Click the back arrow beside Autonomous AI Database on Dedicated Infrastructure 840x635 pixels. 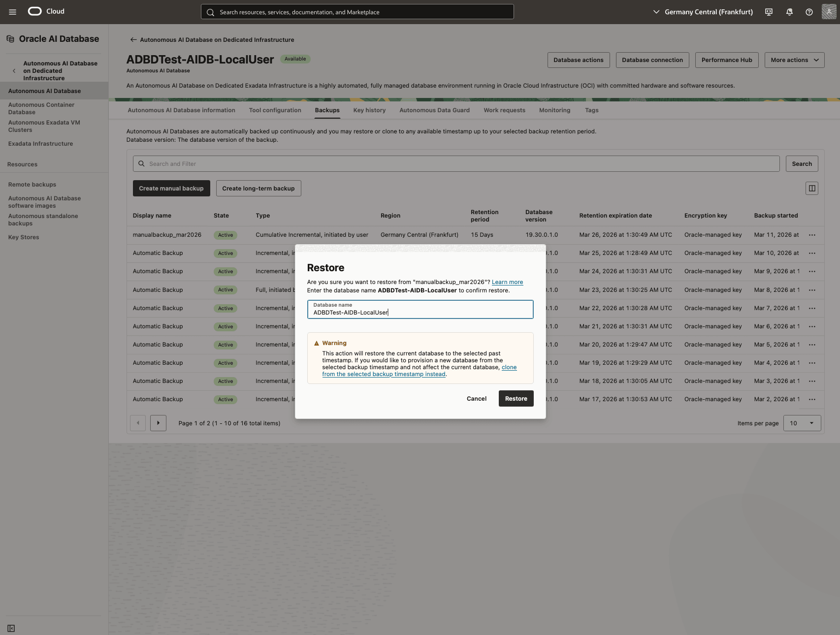[x=133, y=40]
